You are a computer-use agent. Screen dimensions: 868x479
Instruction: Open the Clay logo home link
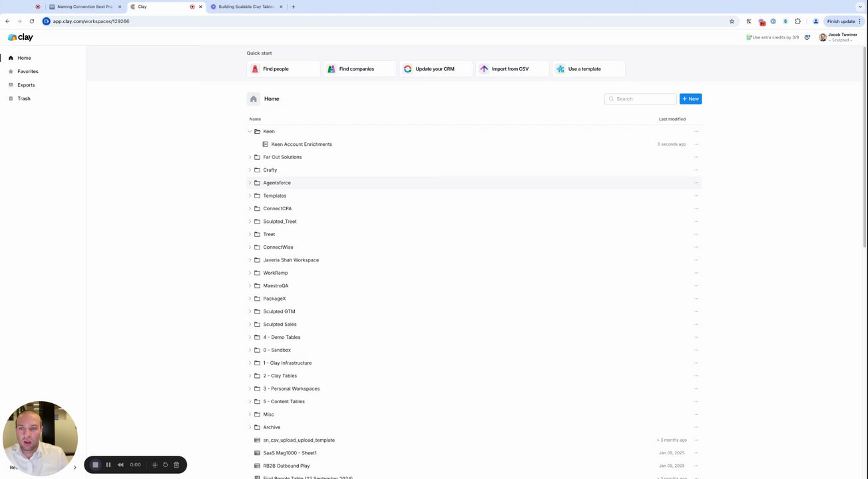20,37
